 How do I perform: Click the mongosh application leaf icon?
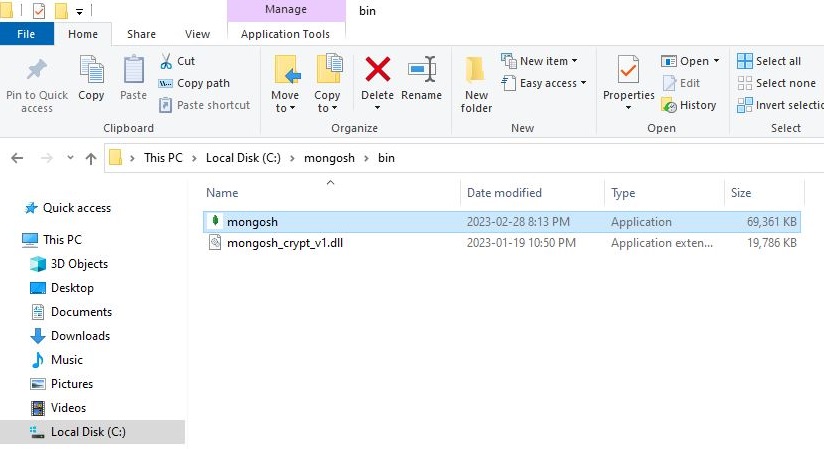(215, 221)
